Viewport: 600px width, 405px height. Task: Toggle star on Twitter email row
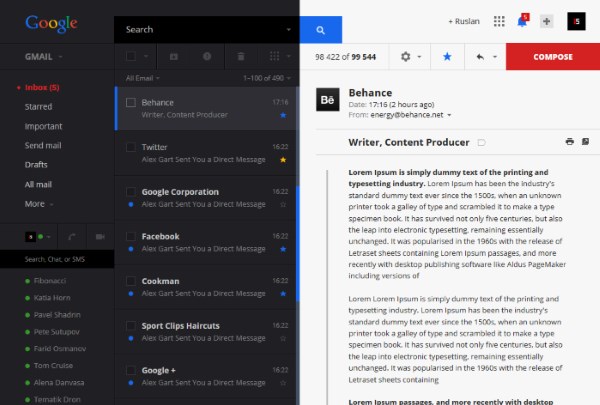283,160
